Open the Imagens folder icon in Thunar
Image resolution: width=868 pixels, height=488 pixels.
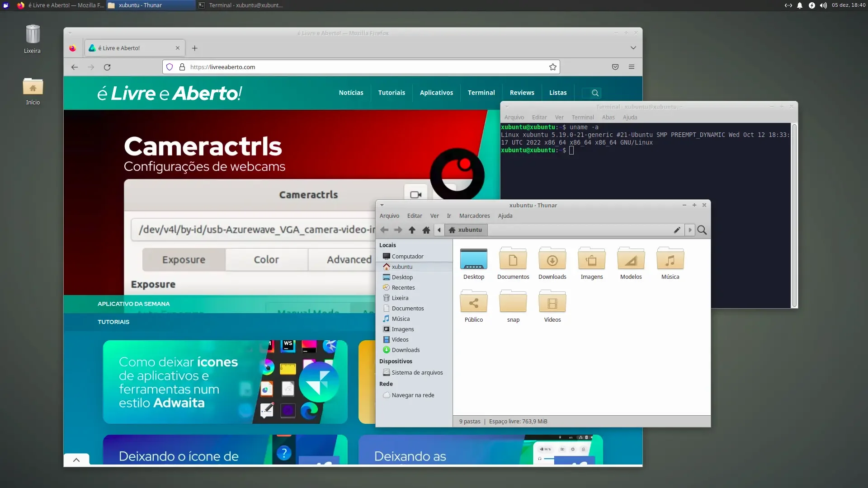[x=591, y=259]
